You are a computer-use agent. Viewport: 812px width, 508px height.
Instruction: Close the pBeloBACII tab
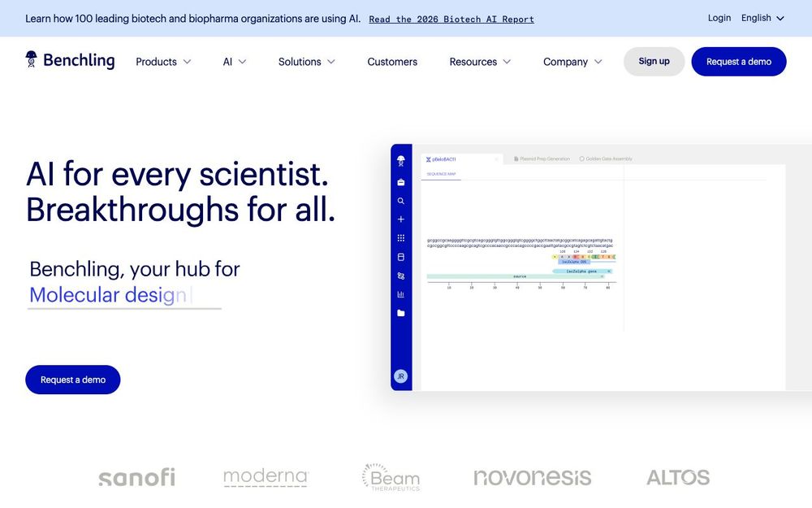click(x=497, y=158)
